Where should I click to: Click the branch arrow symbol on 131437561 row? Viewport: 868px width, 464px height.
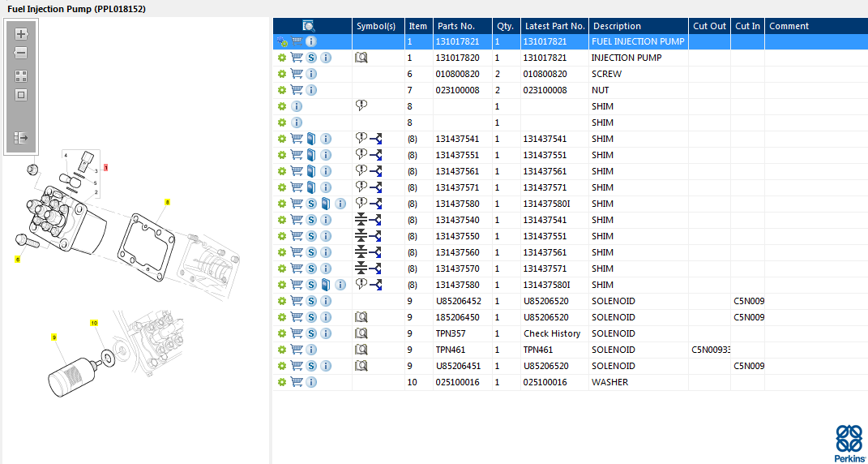coord(376,171)
